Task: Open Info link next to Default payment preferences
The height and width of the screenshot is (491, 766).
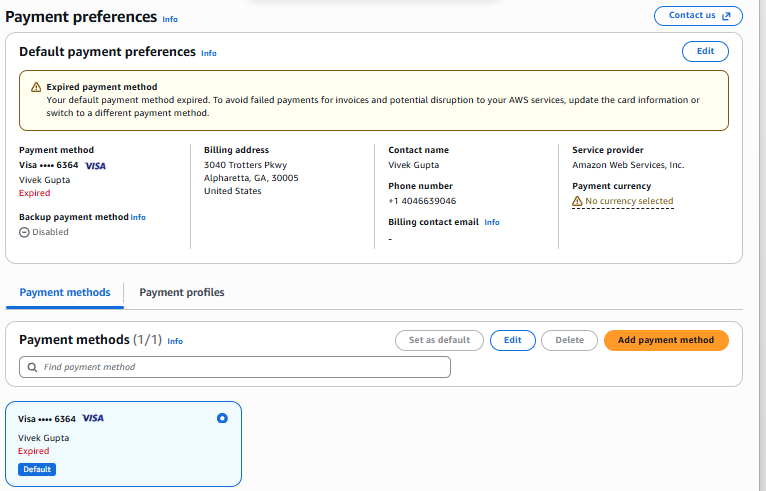Action: click(209, 53)
